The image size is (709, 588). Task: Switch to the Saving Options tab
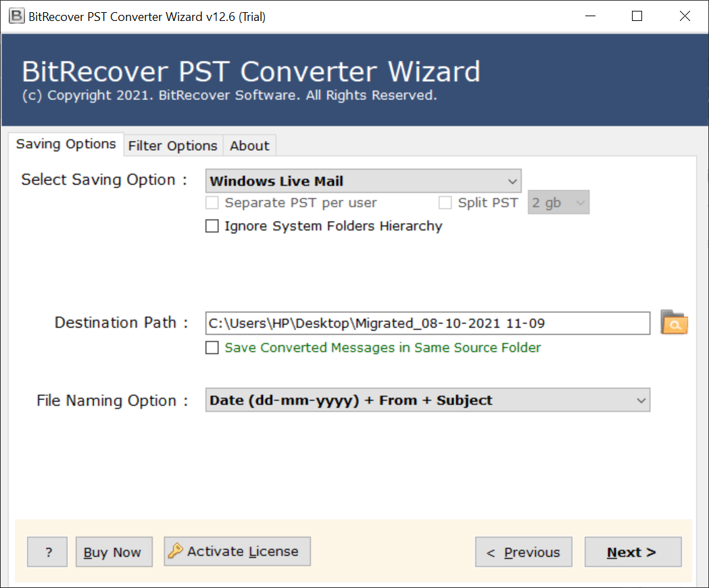(x=66, y=144)
